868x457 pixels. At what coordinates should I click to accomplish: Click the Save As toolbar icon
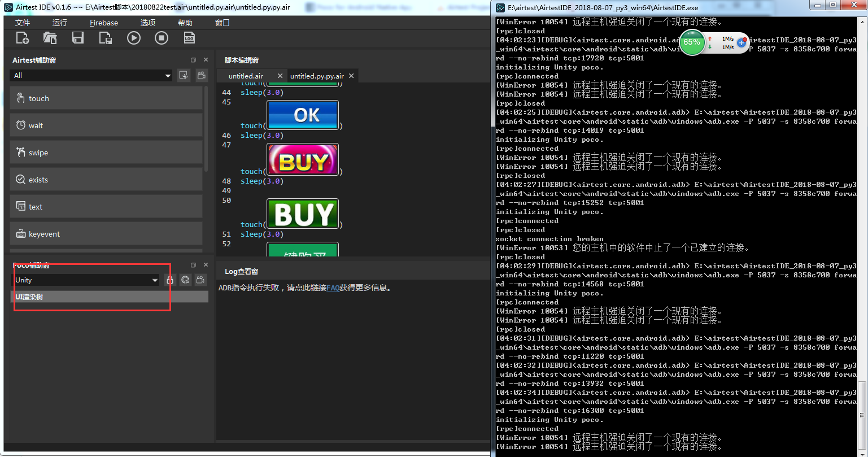[106, 38]
